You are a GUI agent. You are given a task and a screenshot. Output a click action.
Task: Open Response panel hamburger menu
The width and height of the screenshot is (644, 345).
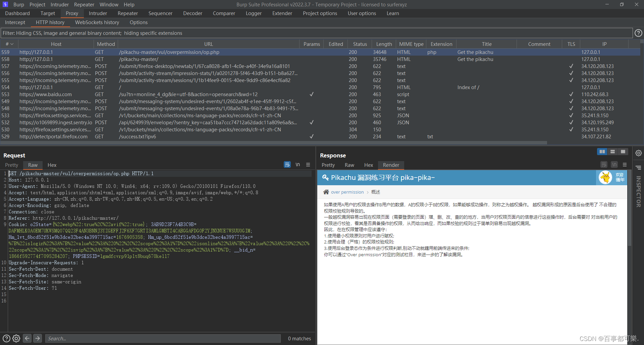point(625,164)
